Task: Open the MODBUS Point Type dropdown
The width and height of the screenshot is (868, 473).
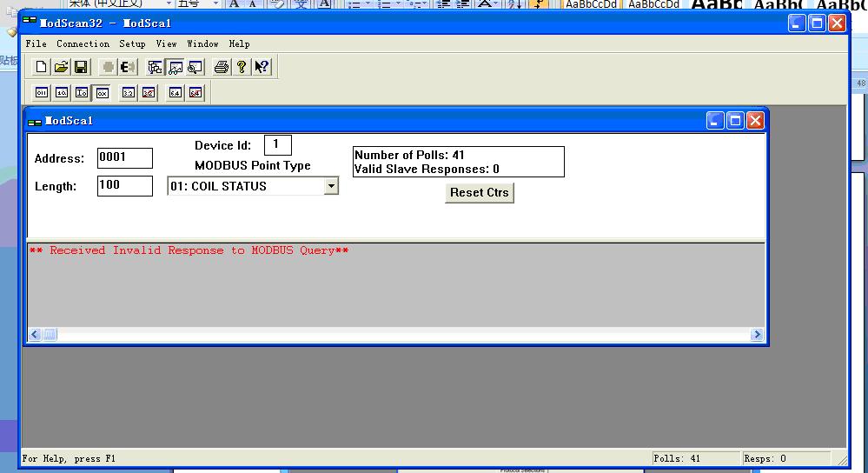Action: 330,186
